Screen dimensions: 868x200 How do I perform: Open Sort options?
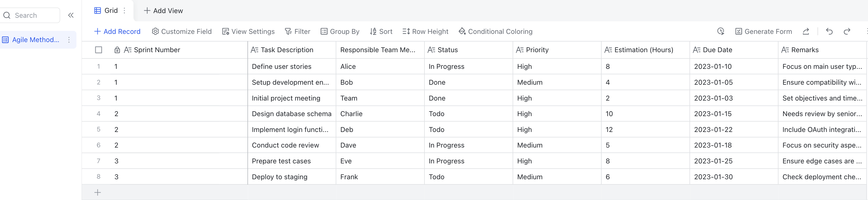pos(381,31)
